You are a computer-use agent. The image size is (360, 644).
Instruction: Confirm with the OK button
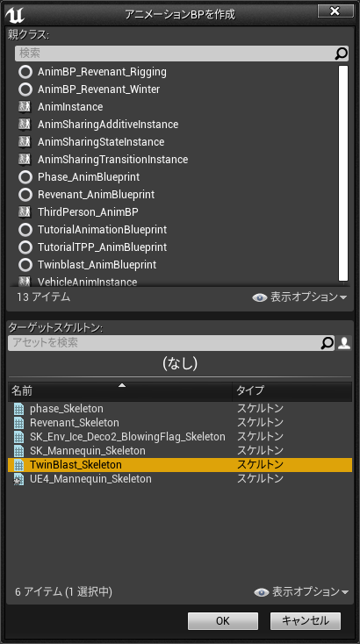(x=223, y=620)
